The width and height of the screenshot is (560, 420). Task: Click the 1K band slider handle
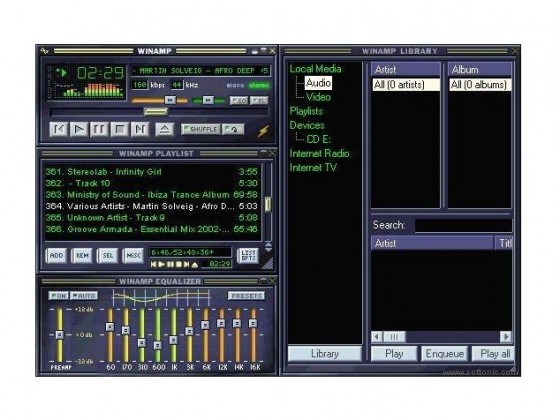pos(174,340)
